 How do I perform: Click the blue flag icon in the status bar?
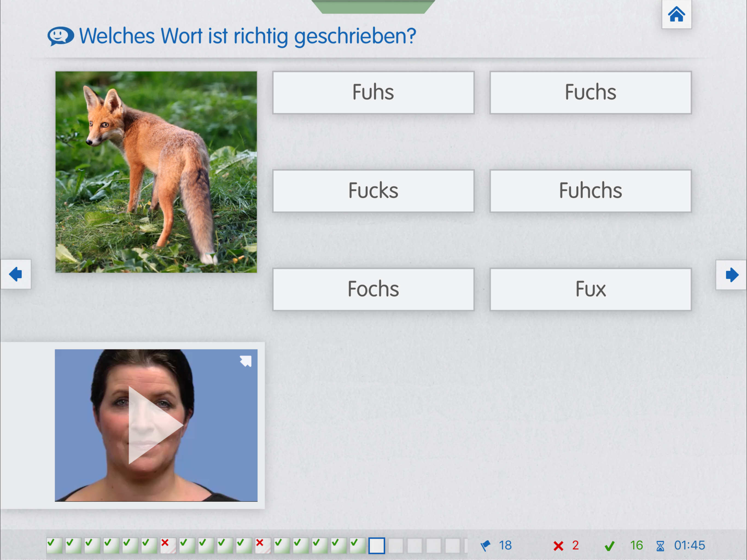[x=486, y=546]
